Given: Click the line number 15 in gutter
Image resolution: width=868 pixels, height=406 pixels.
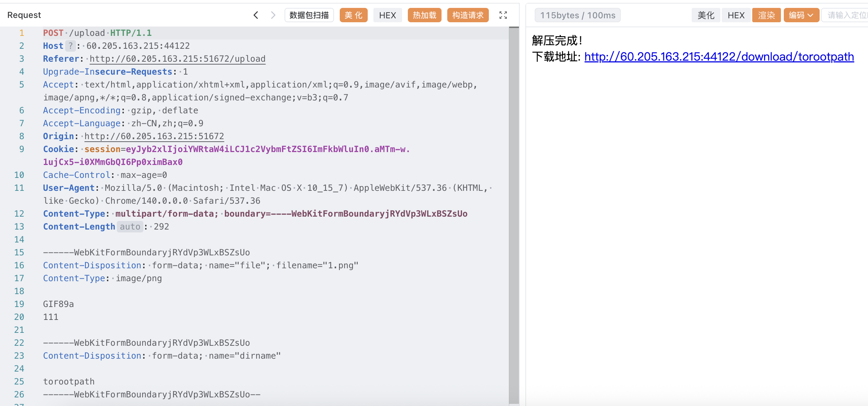Looking at the screenshot, I should (19, 252).
